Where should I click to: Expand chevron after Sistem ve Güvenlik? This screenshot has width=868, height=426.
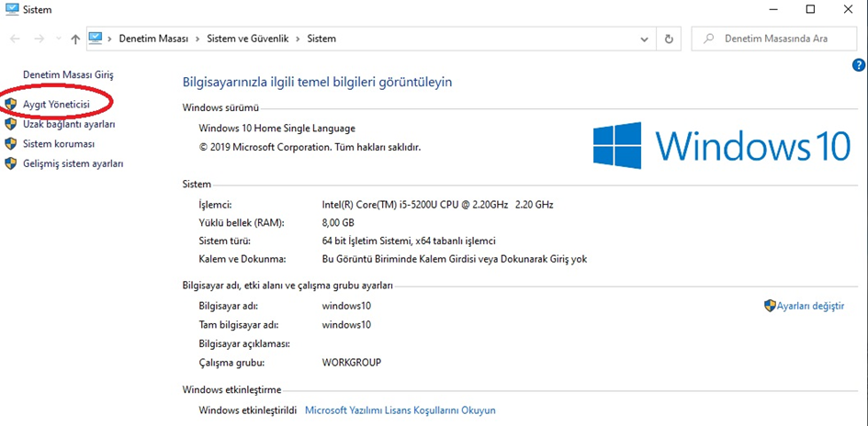(298, 39)
